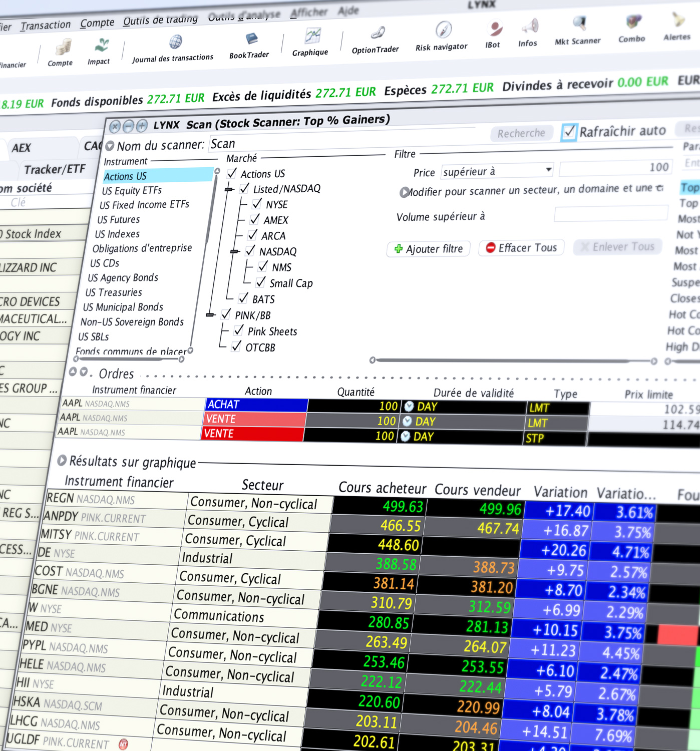Toggle the Pink Sheets checkbox

239,330
